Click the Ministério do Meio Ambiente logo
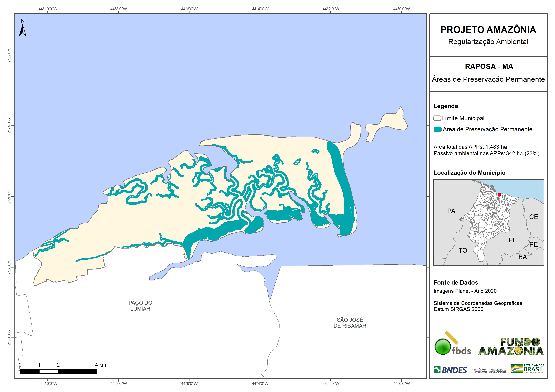The width and height of the screenshot is (555, 392). point(498,371)
